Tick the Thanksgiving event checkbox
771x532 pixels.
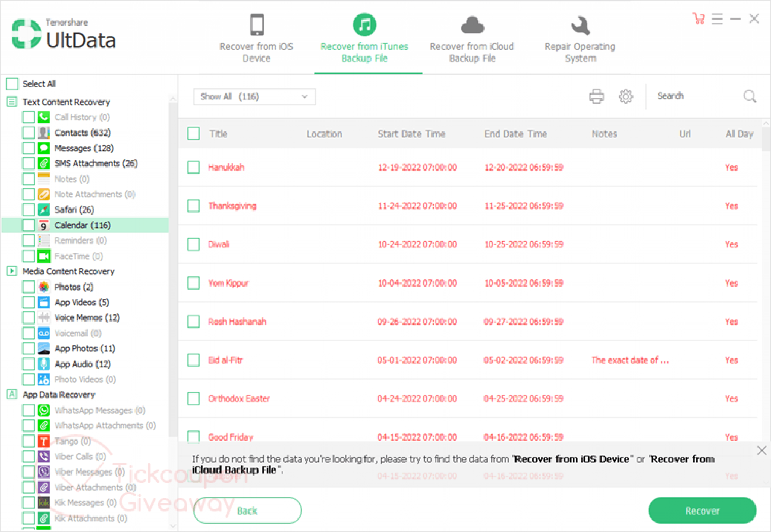(194, 206)
